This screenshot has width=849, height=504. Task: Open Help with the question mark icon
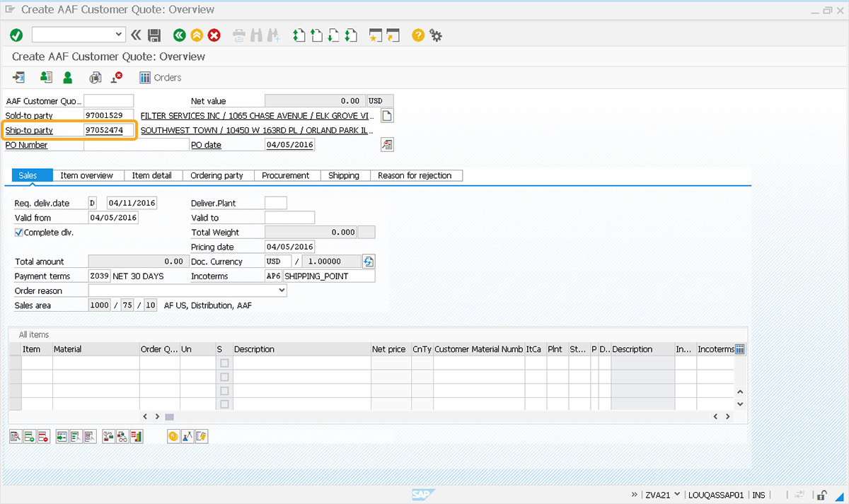(418, 35)
